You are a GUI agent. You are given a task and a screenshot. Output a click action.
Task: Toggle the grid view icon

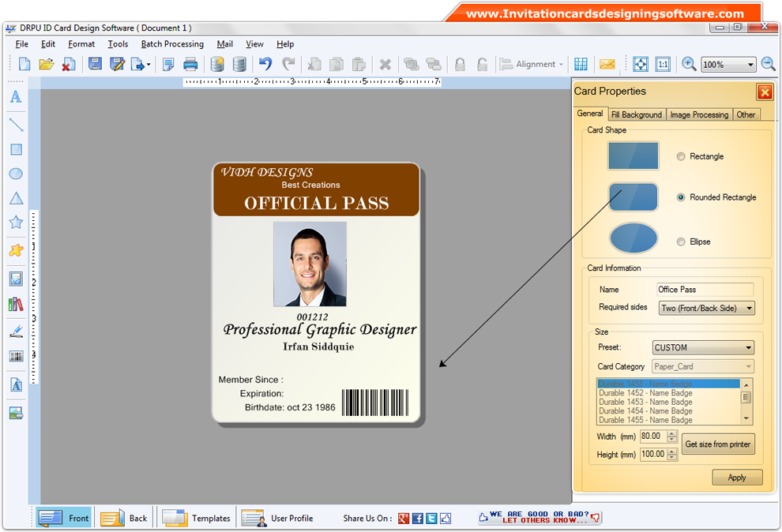pyautogui.click(x=581, y=64)
